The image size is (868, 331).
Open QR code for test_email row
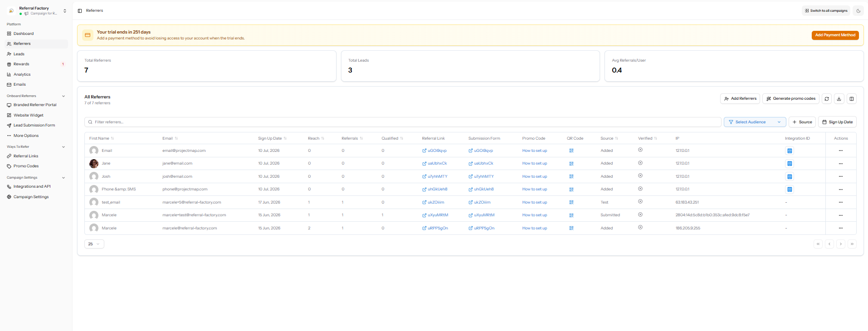pyautogui.click(x=571, y=202)
